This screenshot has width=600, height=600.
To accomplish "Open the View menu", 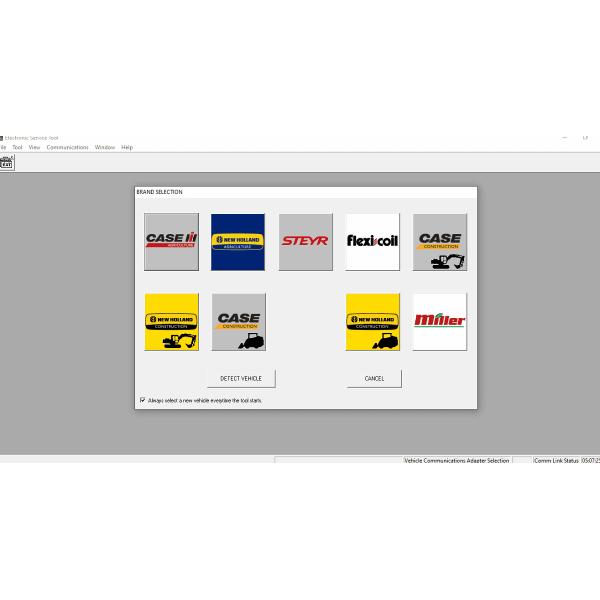I will point(34,147).
